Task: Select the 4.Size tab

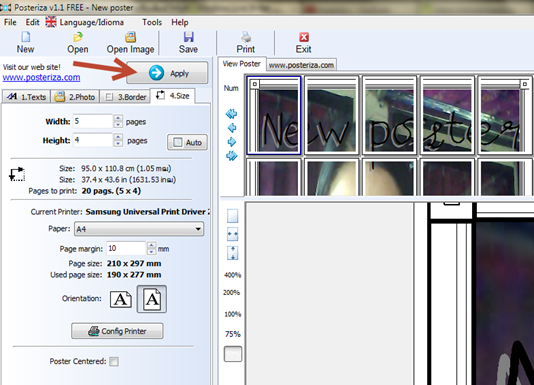Action: pyautogui.click(x=173, y=96)
